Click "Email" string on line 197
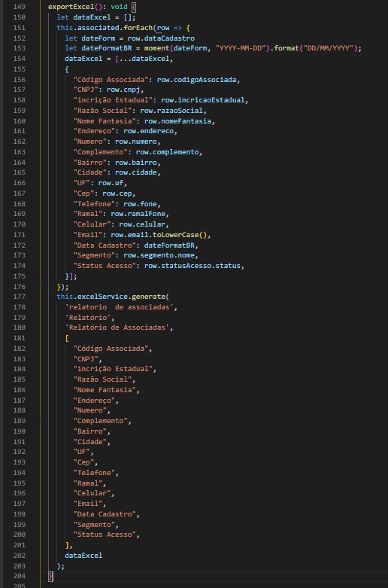 88,504
